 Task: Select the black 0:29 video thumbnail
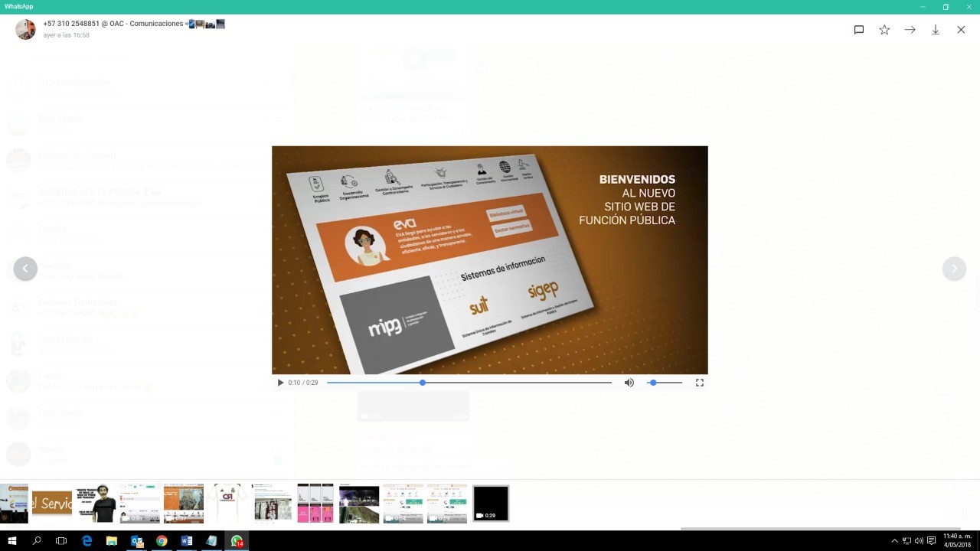(491, 504)
